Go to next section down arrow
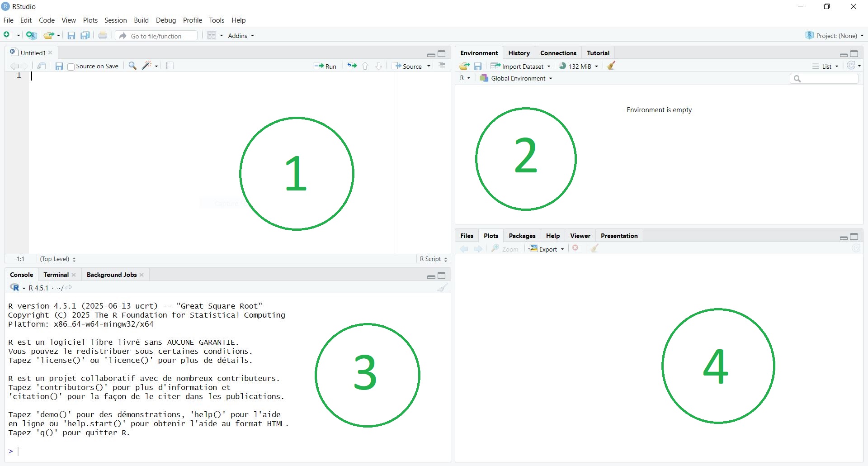This screenshot has height=466, width=868. (379, 66)
